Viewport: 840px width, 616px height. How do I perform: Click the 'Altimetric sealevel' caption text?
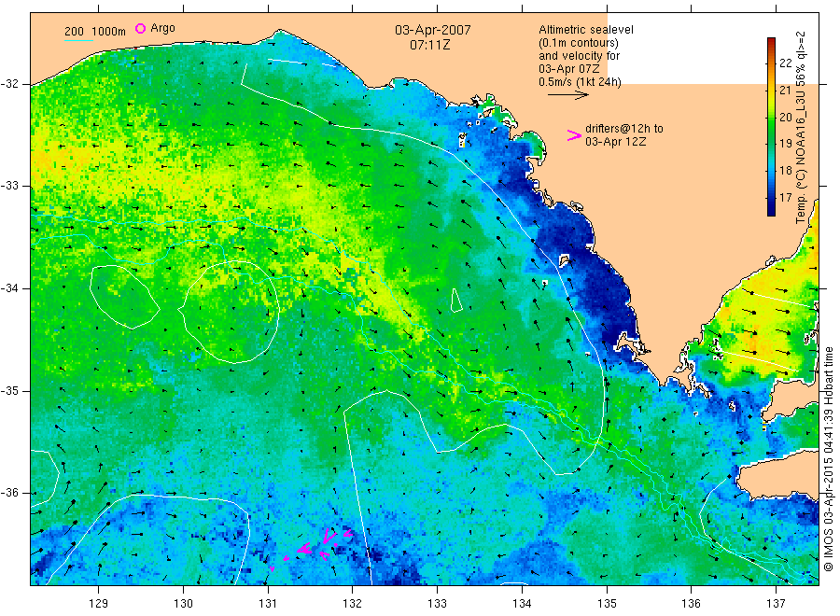586,30
